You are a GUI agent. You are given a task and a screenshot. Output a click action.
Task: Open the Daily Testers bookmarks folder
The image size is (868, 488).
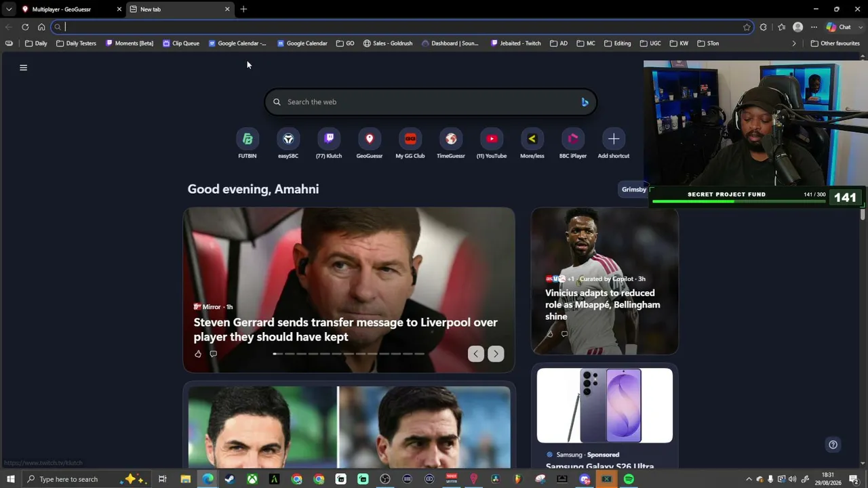tap(76, 43)
